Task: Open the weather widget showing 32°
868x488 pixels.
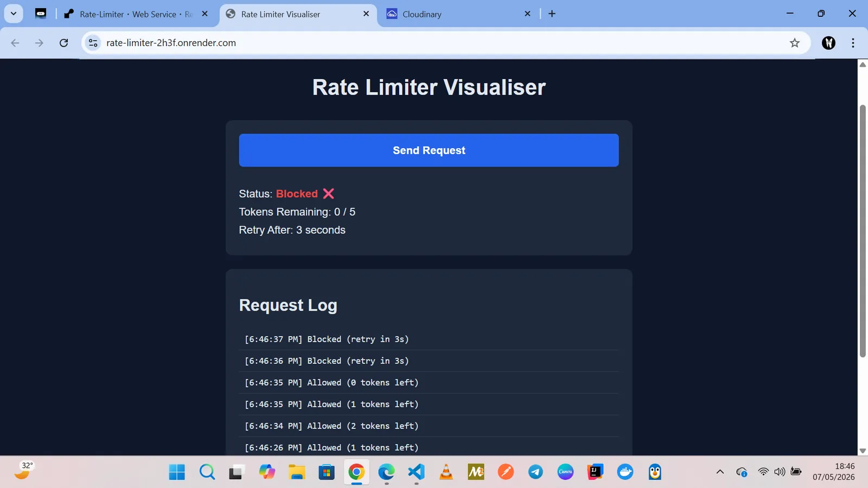Action: click(23, 471)
